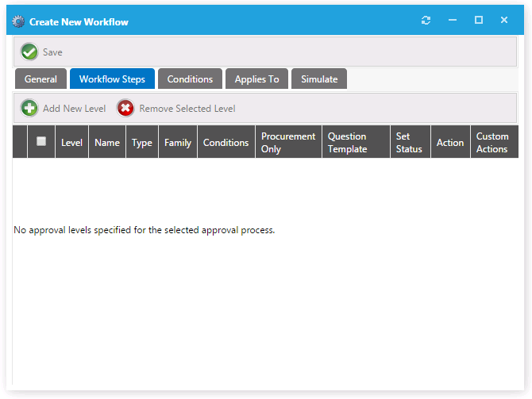The image size is (532, 399).
Task: Open the General tab
Action: pyautogui.click(x=40, y=79)
